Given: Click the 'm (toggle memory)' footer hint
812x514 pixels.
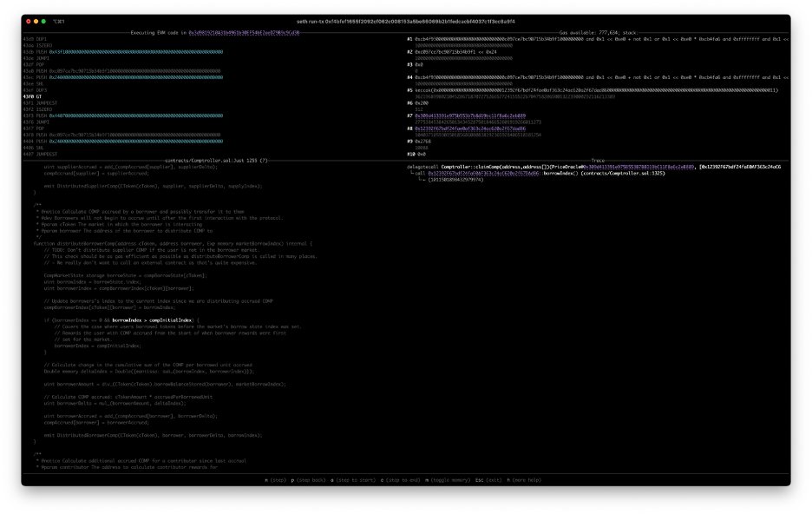Looking at the screenshot, I should pyautogui.click(x=448, y=480).
